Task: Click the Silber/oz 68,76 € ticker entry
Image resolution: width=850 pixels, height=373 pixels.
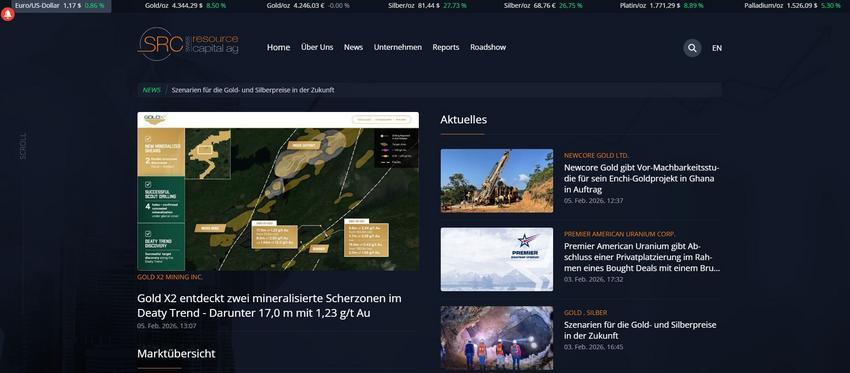Action: 543,6
